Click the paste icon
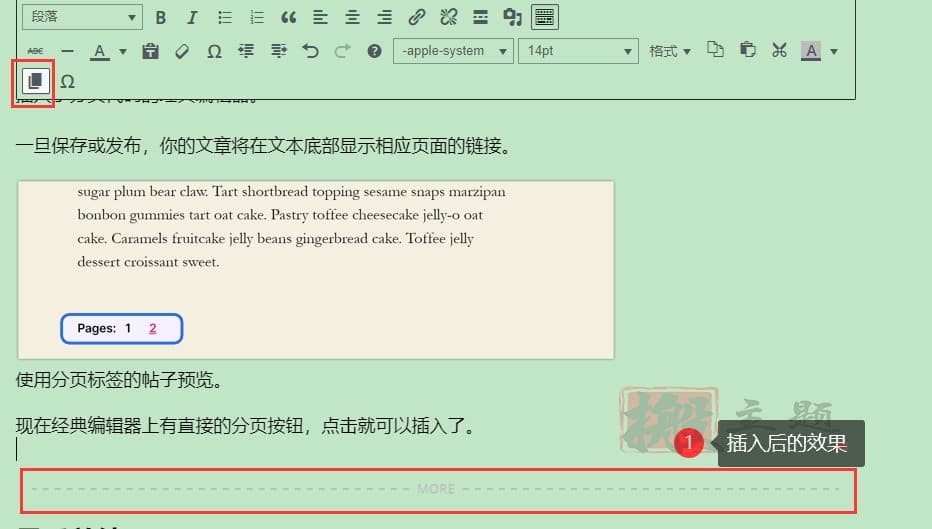This screenshot has width=932, height=529. click(748, 50)
